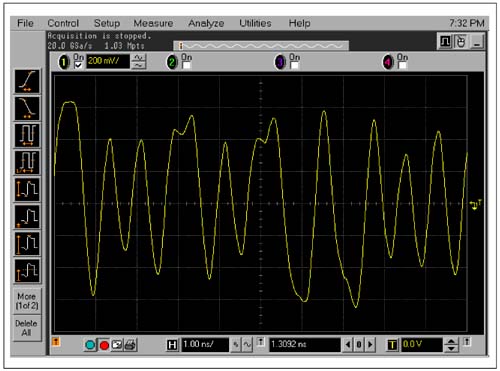Select the frequency measurement icon
Viewport: 500px width, 371px height.
(x=27, y=162)
